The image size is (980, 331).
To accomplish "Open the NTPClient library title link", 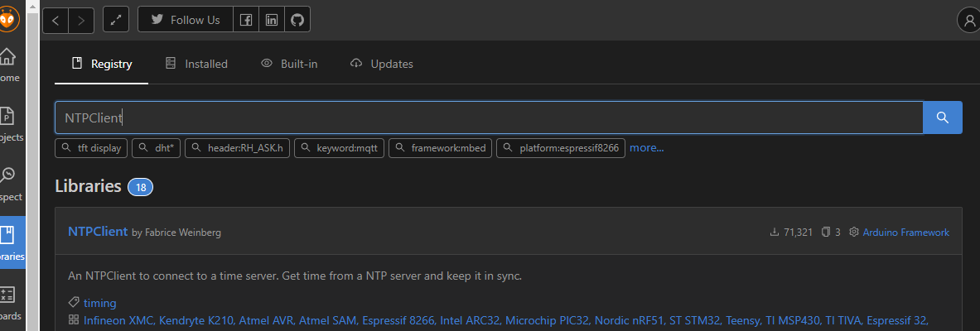I will [98, 232].
